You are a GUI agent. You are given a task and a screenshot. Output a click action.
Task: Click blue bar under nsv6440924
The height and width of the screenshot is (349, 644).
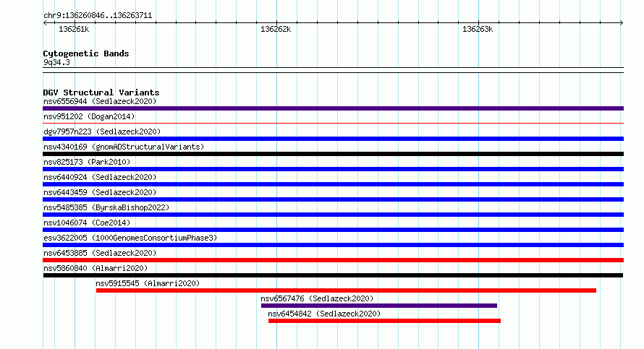coord(333,184)
